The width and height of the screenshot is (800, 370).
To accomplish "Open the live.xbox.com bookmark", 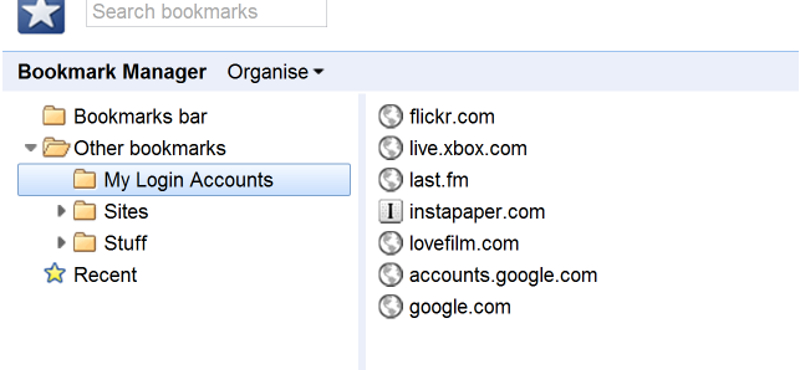I will (x=468, y=149).
